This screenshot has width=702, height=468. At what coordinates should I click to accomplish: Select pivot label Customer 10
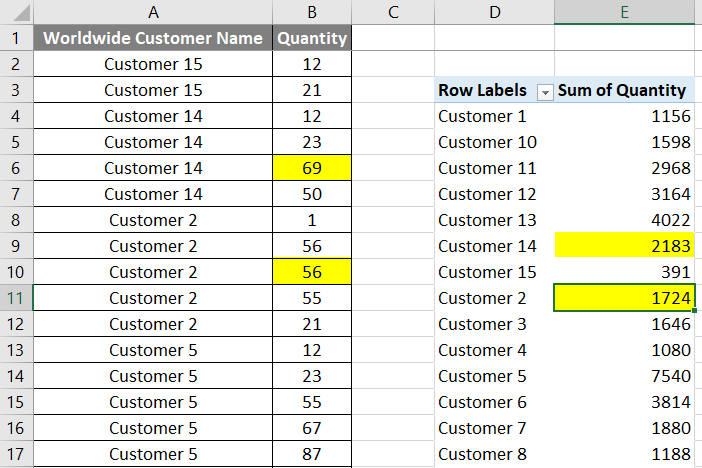[494, 142]
